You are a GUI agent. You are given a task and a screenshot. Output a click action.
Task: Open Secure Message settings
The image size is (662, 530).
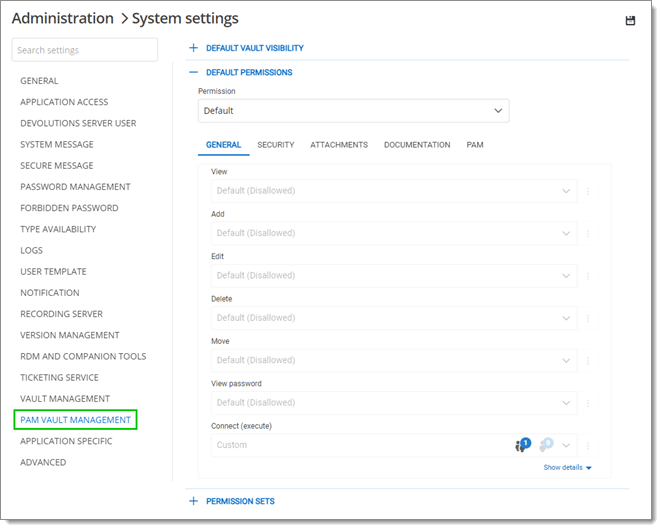[57, 166]
